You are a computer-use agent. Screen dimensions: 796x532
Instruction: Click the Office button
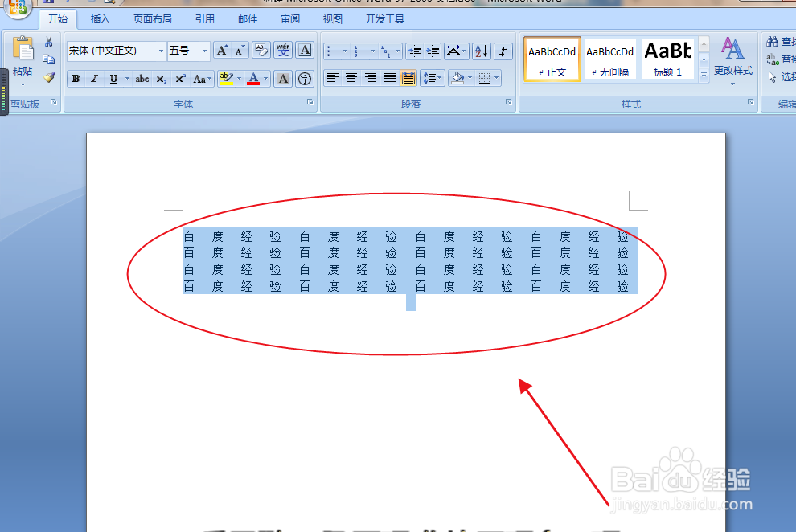tap(18, 7)
